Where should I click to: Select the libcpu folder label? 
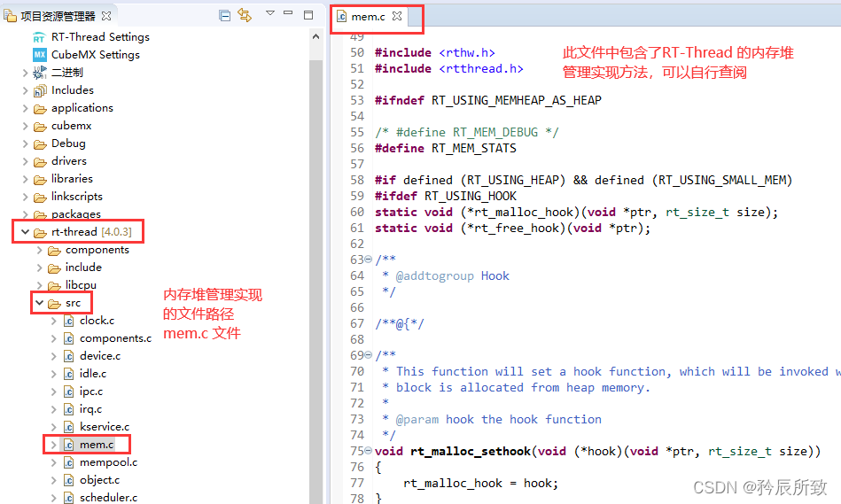tap(81, 284)
